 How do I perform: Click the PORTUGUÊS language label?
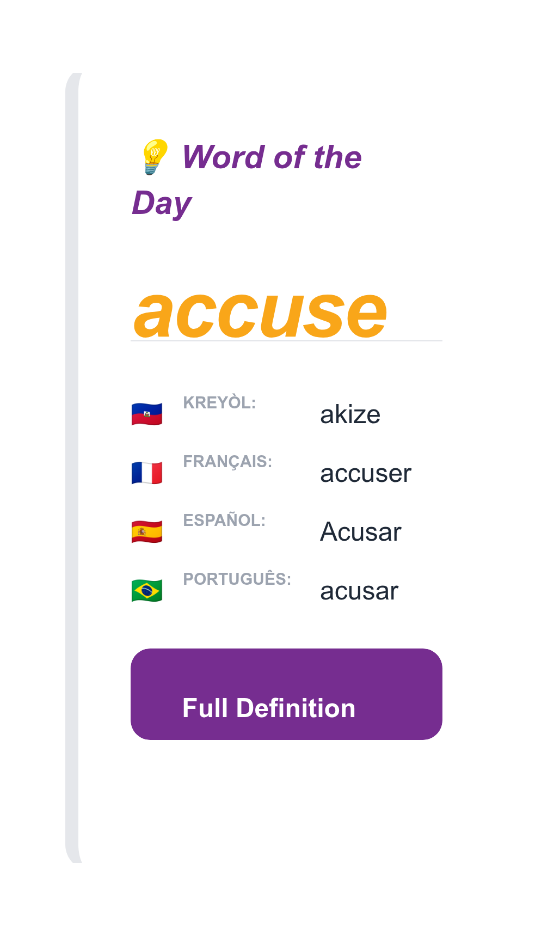coord(237,578)
